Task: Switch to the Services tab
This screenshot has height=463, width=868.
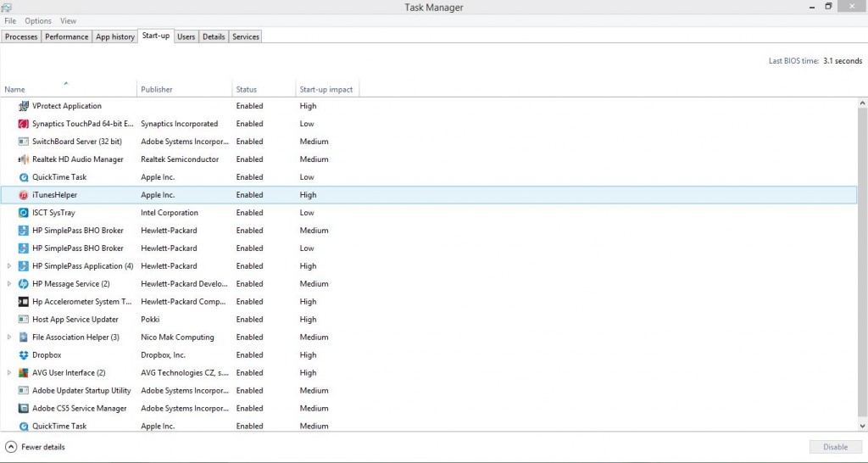Action: (x=245, y=36)
